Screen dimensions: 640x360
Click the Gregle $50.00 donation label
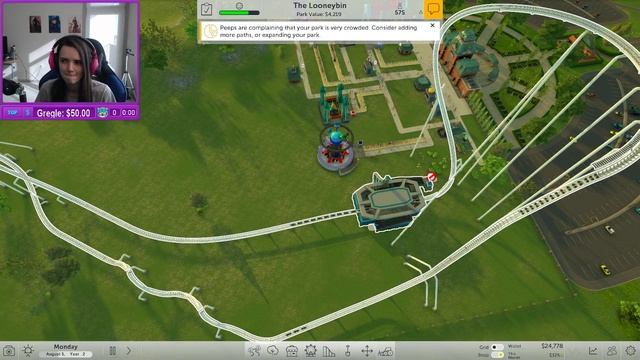point(63,113)
